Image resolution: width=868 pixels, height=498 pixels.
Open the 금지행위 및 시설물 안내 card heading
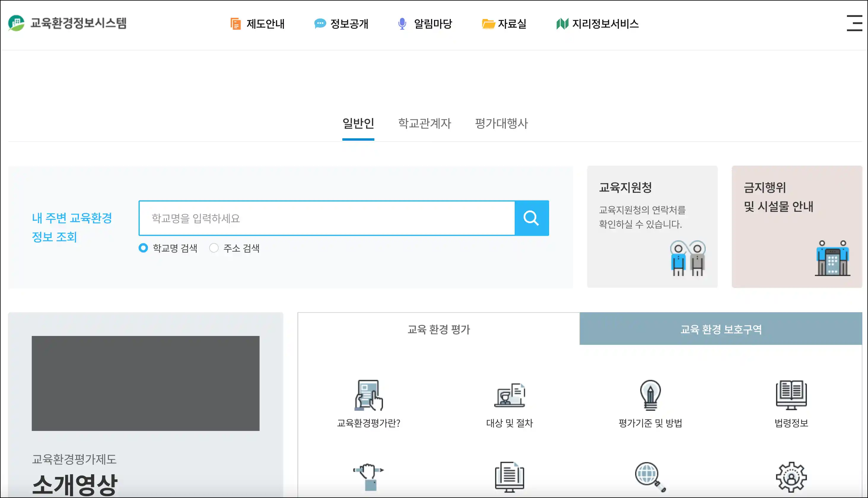pyautogui.click(x=778, y=197)
